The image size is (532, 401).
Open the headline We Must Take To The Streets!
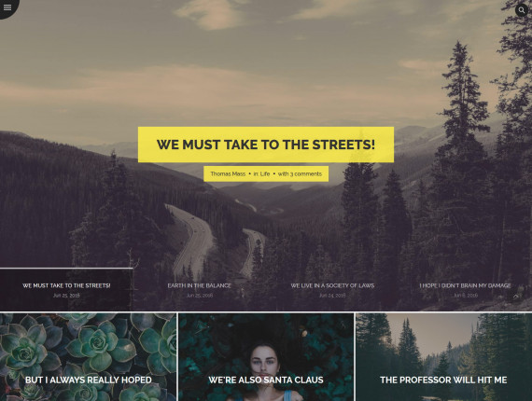coord(266,145)
